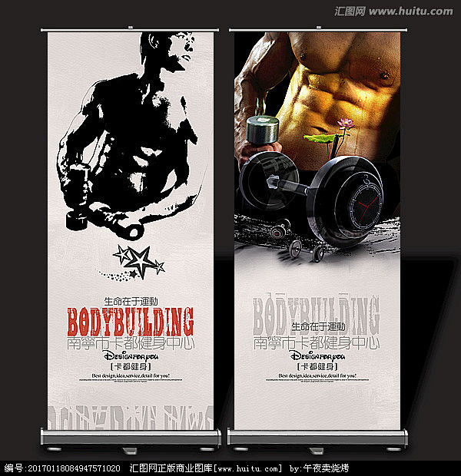461x476 pixels.
Task: Click the [卡都健身] label on left banner
Action: point(130,367)
